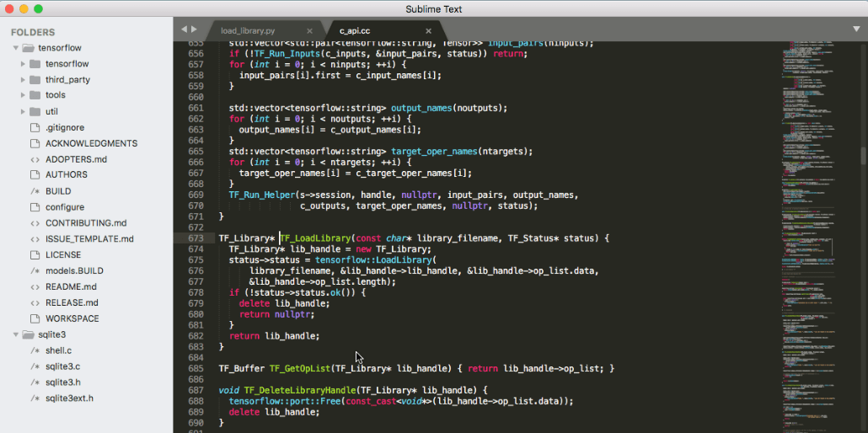Close the load_library.py tab
Image resolution: width=868 pixels, height=433 pixels.
[x=312, y=31]
